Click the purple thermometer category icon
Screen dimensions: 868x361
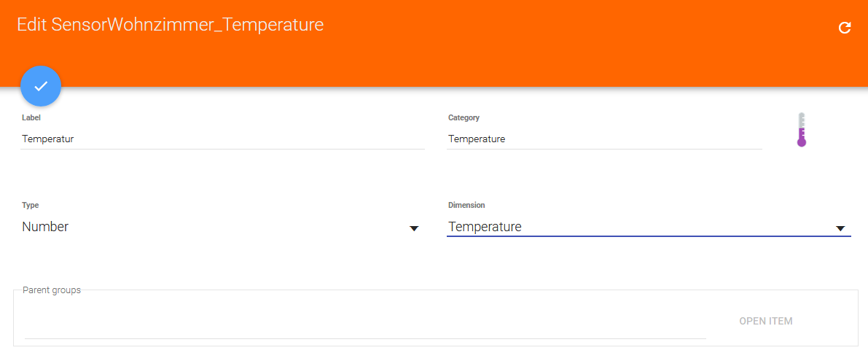point(802,131)
